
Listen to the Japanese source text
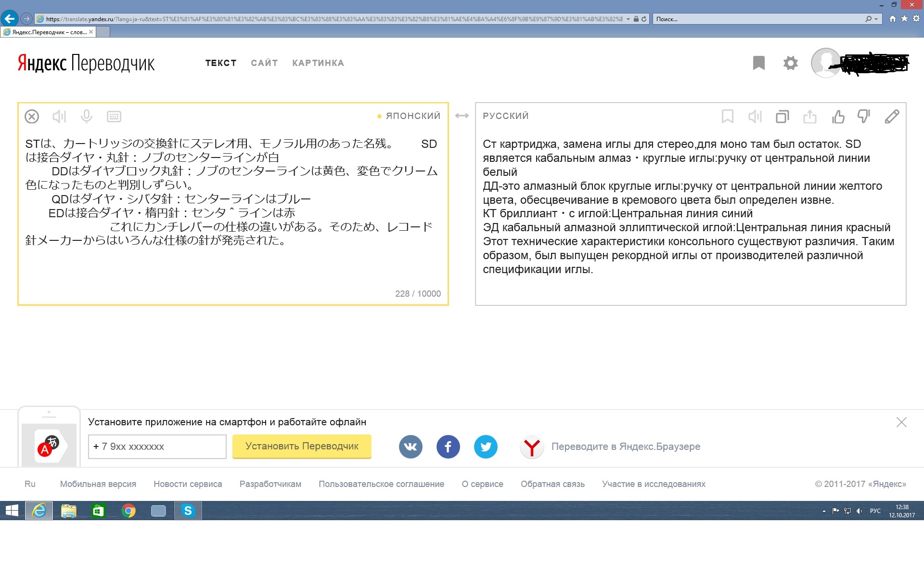point(59,117)
